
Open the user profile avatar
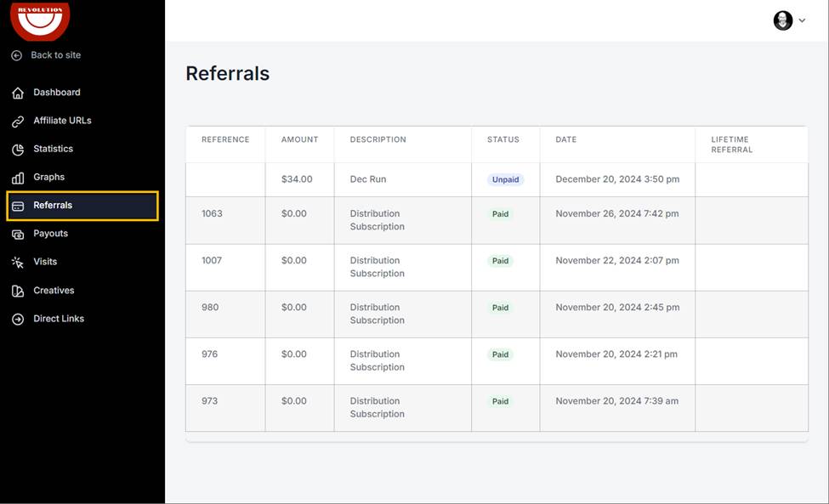click(783, 20)
